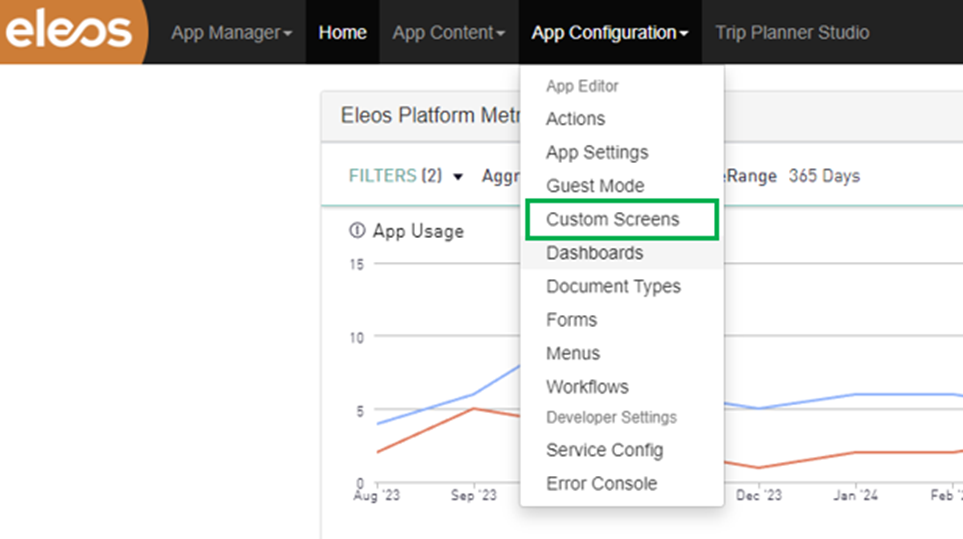Click the Sep '23 axis label

tap(474, 495)
